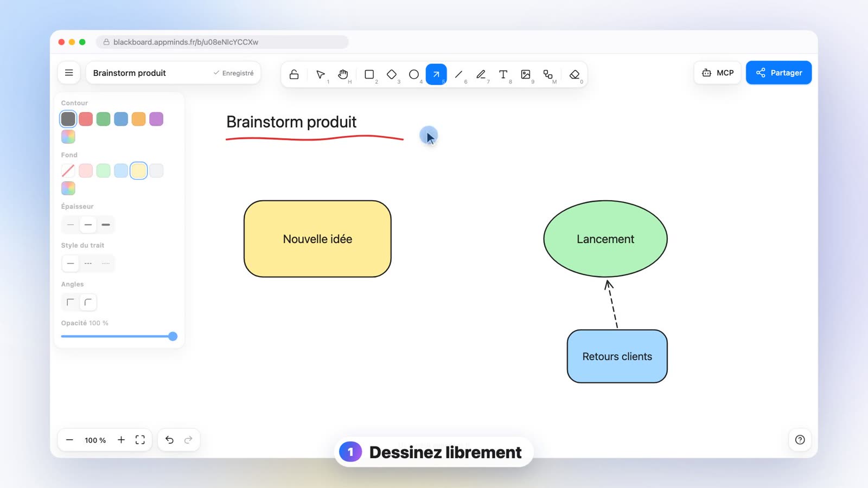Image resolution: width=868 pixels, height=488 pixels.
Task: Pick the transparent Fond swatch
Action: (x=68, y=171)
